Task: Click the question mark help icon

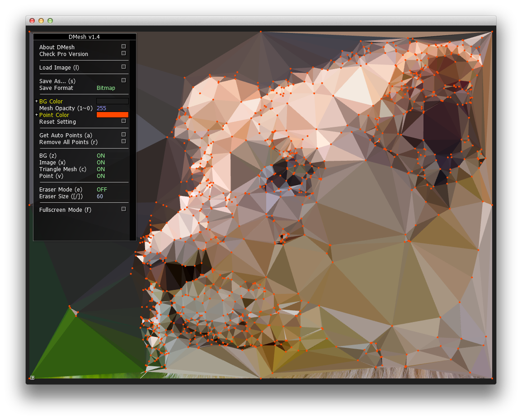Action: (33, 378)
